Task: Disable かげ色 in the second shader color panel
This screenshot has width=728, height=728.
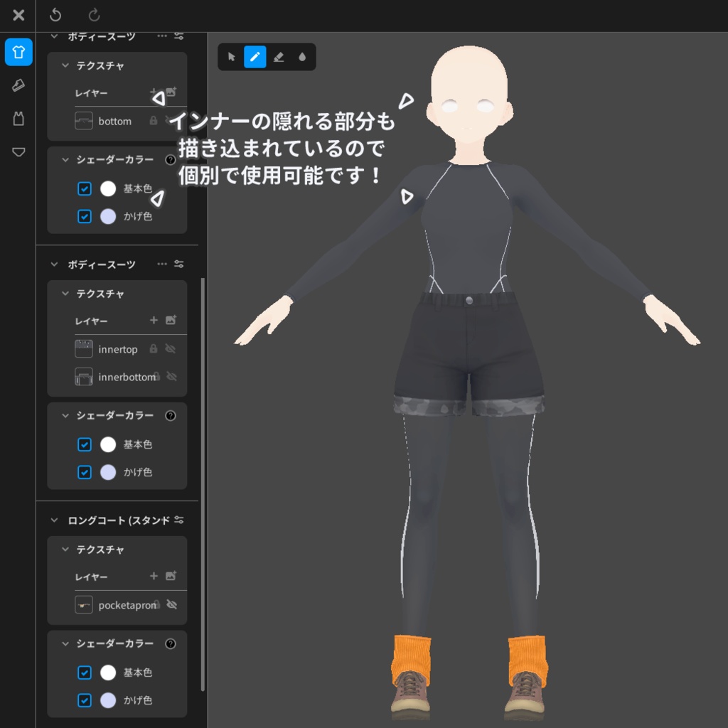Action: (85, 472)
